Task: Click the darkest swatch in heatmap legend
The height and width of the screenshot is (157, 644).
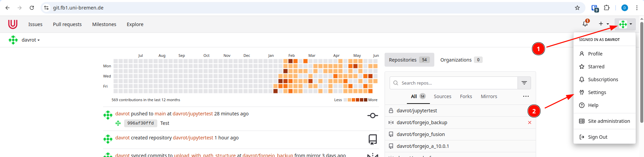Action: click(365, 100)
